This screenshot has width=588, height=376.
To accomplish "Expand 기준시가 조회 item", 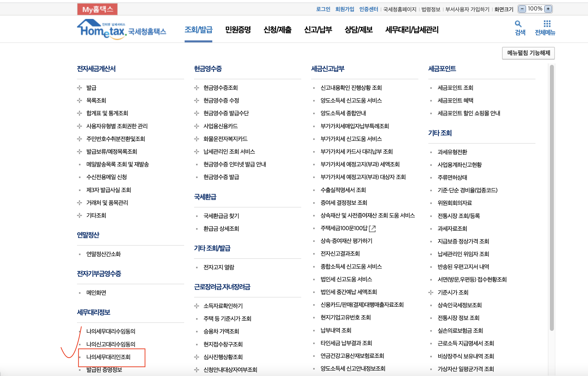I will point(431,292).
